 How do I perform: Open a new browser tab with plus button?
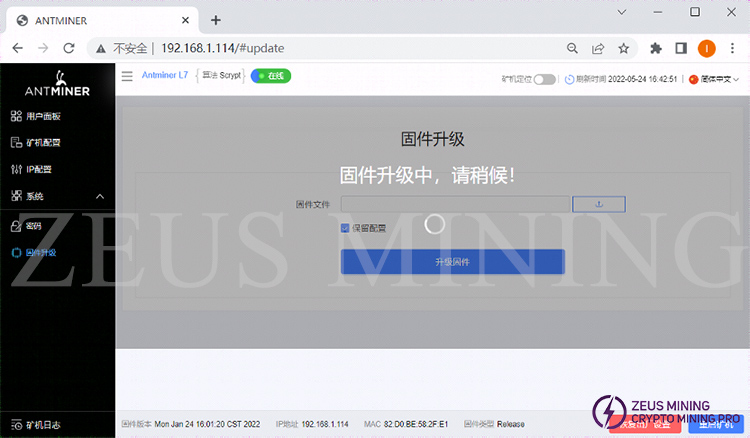[216, 20]
